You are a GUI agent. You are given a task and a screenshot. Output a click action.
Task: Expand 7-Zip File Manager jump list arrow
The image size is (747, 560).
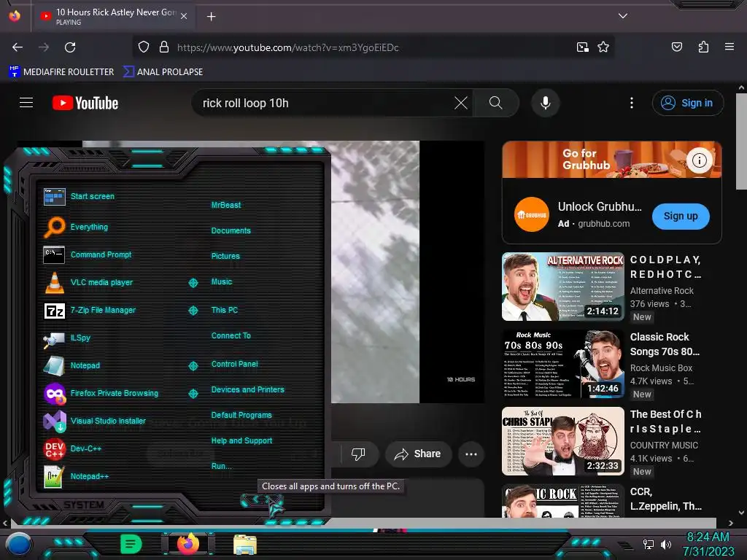point(193,311)
